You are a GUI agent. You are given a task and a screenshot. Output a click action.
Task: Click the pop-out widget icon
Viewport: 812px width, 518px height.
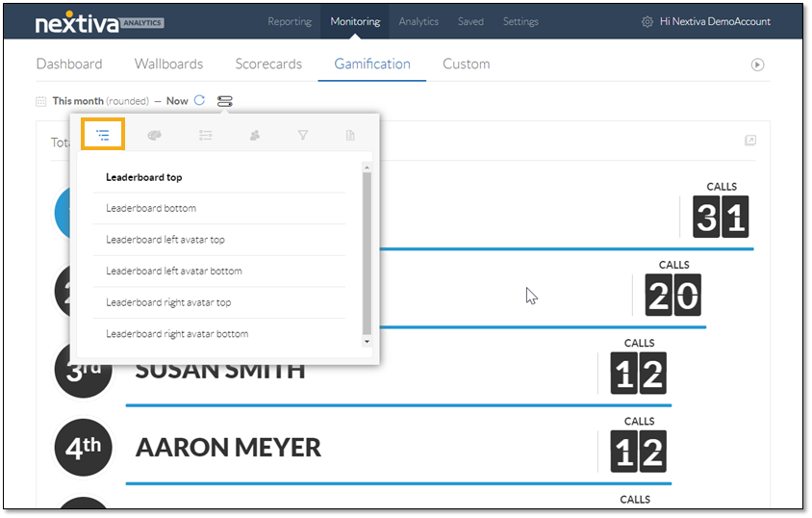pos(749,141)
